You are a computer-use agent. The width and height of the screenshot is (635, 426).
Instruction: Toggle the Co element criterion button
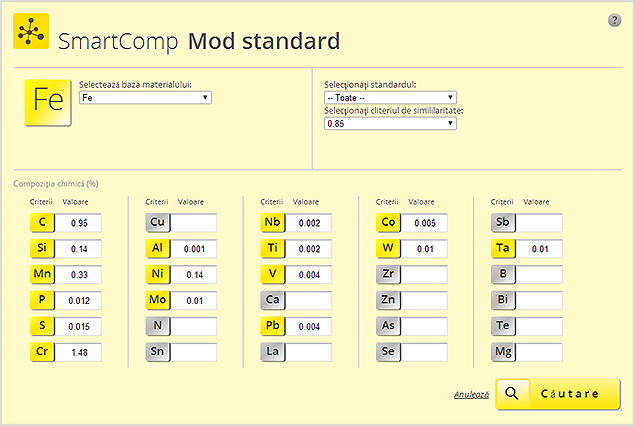(388, 223)
